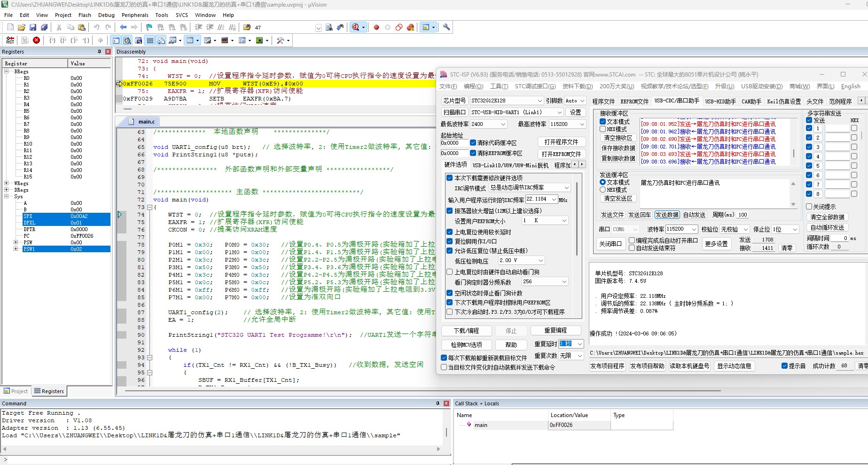868x465 pixels.
Task: Show the next statement arrow icon
Action: [100, 40]
